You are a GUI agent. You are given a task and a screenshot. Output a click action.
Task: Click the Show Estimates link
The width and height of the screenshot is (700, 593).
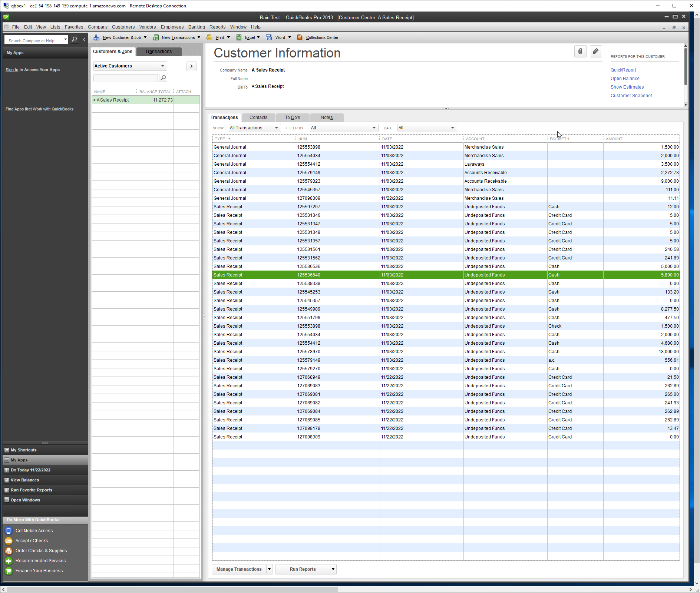pos(627,87)
